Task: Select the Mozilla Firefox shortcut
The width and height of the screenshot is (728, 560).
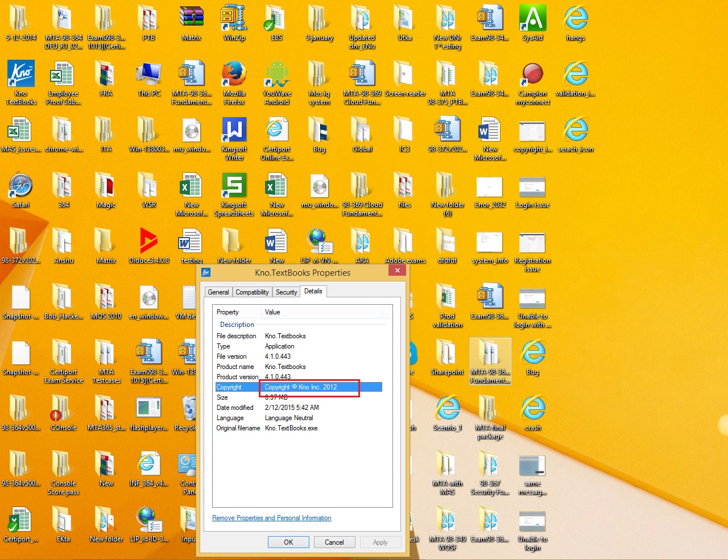Action: click(x=234, y=83)
